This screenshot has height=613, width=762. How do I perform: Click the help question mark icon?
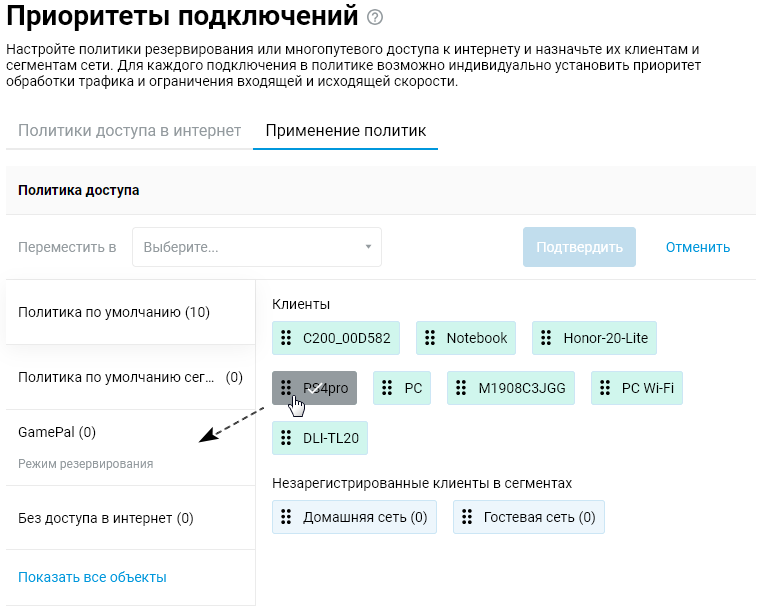[375, 18]
